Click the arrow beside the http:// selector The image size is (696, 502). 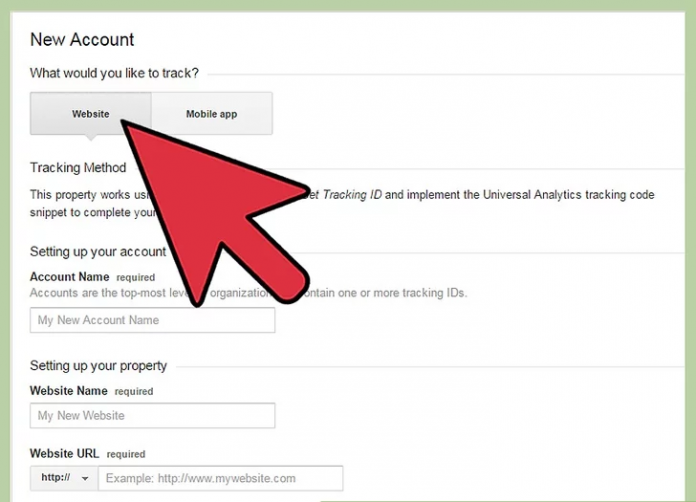[x=84, y=478]
